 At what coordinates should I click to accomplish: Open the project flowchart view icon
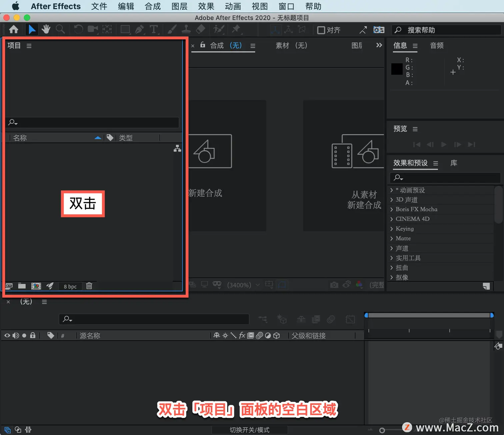coord(177,148)
